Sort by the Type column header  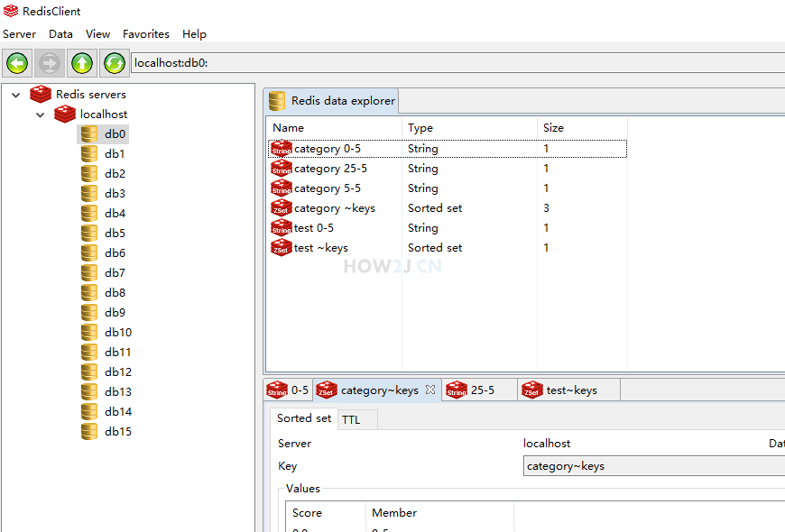[469, 128]
